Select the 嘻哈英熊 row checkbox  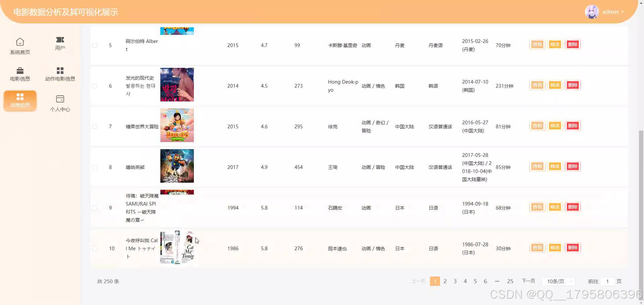95,167
